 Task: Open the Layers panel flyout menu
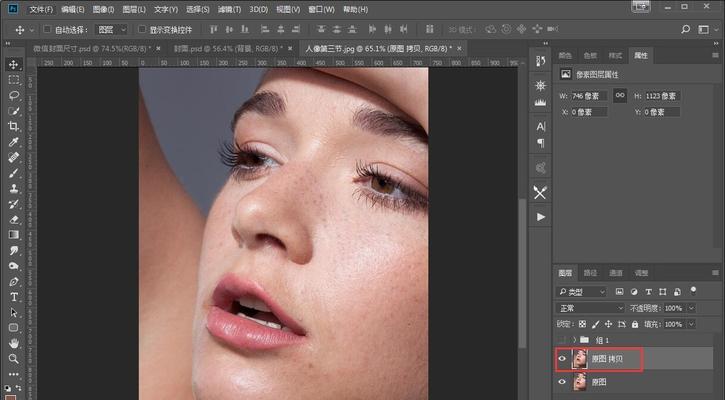click(x=715, y=273)
